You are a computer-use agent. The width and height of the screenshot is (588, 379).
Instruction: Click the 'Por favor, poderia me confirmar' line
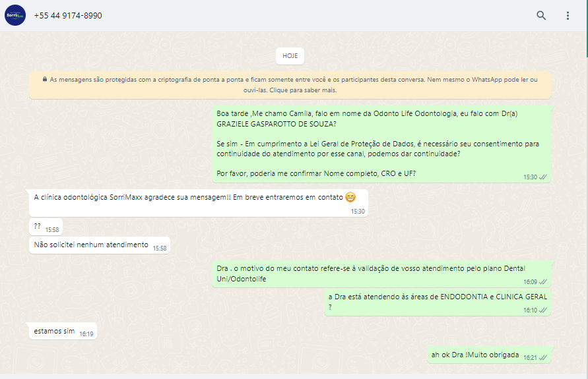(316, 174)
